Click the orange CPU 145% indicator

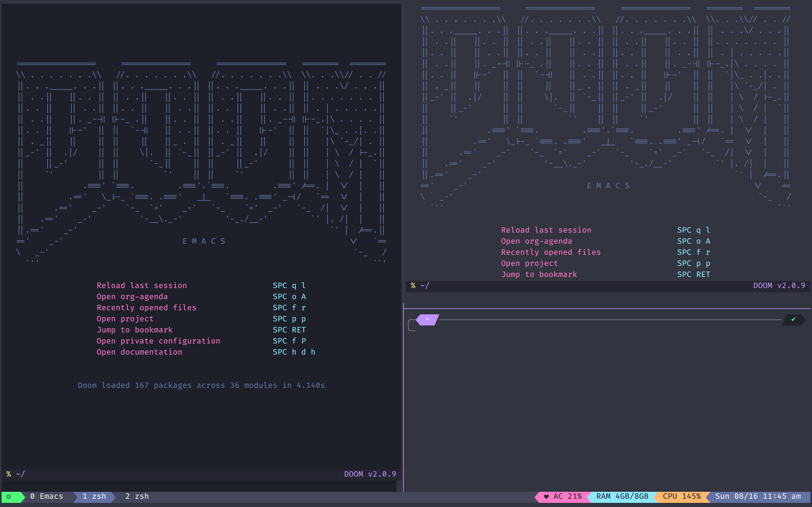point(681,497)
